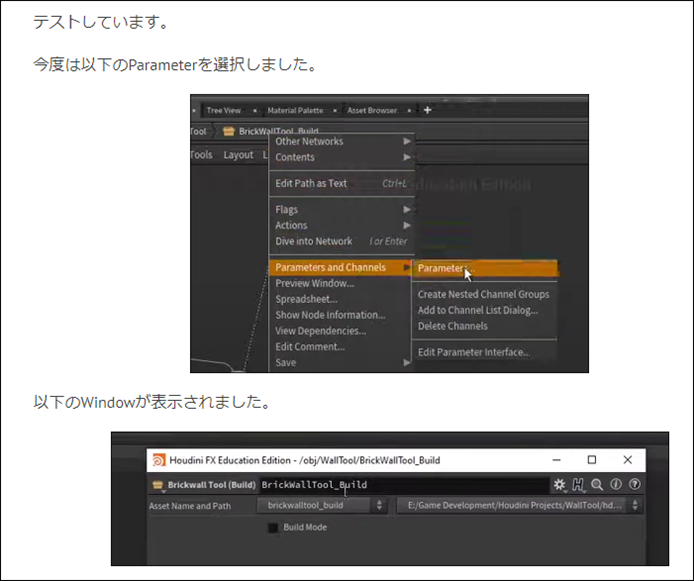Click the BrickWallTool_Build node name field
Image resolution: width=694 pixels, height=581 pixels.
[x=405, y=485]
